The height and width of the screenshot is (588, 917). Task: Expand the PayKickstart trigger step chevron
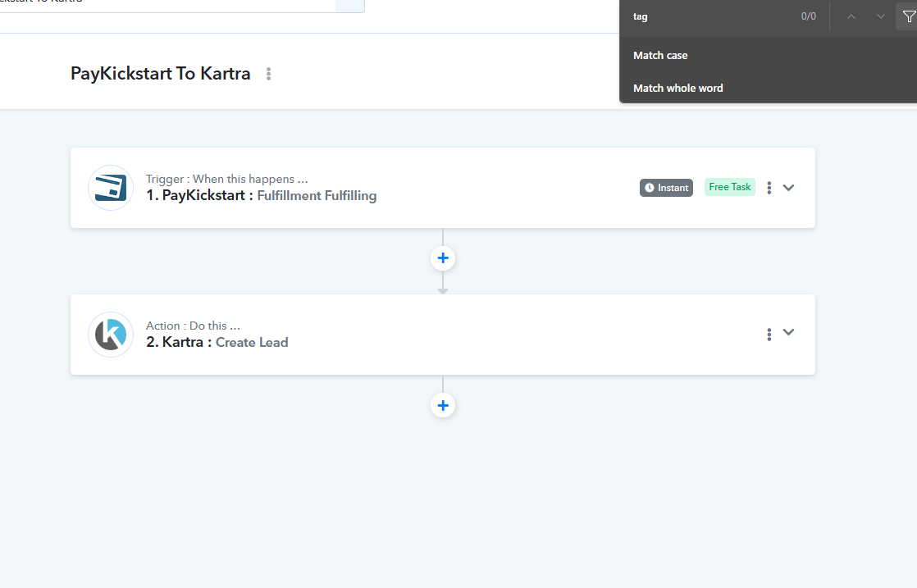(788, 188)
